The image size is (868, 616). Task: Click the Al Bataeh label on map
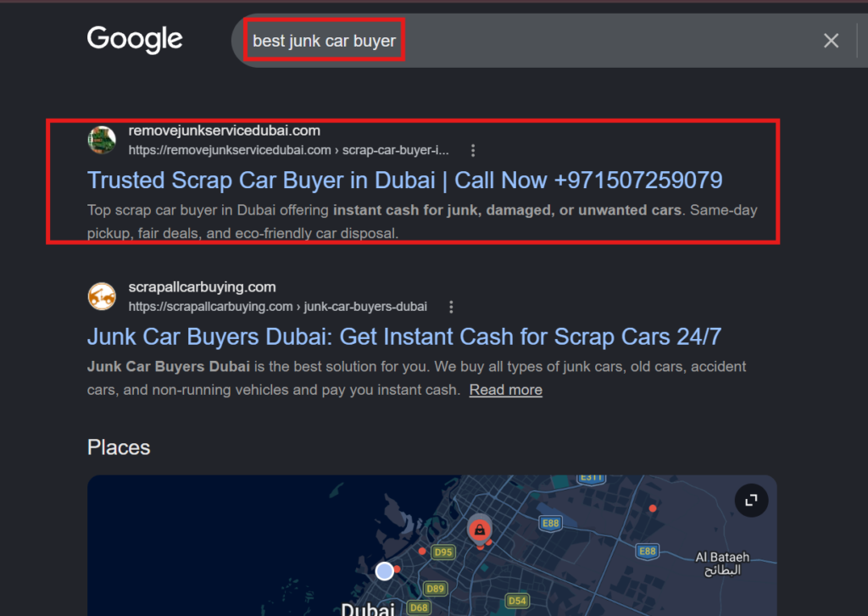point(722,563)
